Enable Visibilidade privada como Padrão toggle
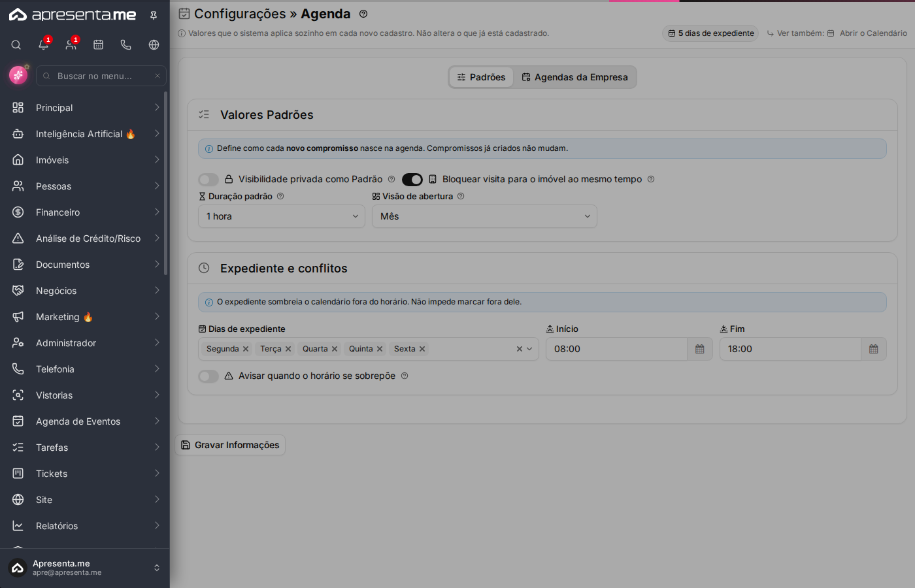Viewport: 915px width, 588px height. pos(208,179)
